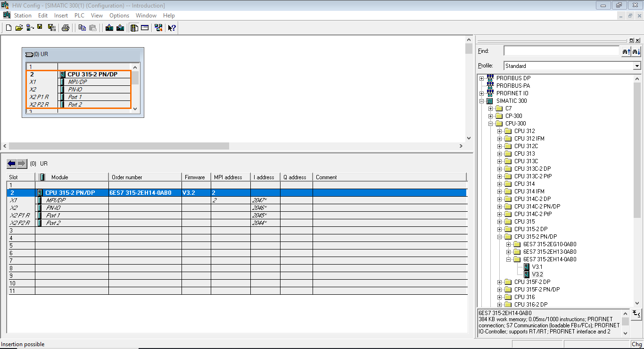The image size is (644, 349).
Task: Expand the C7 folder node
Action: (x=491, y=108)
